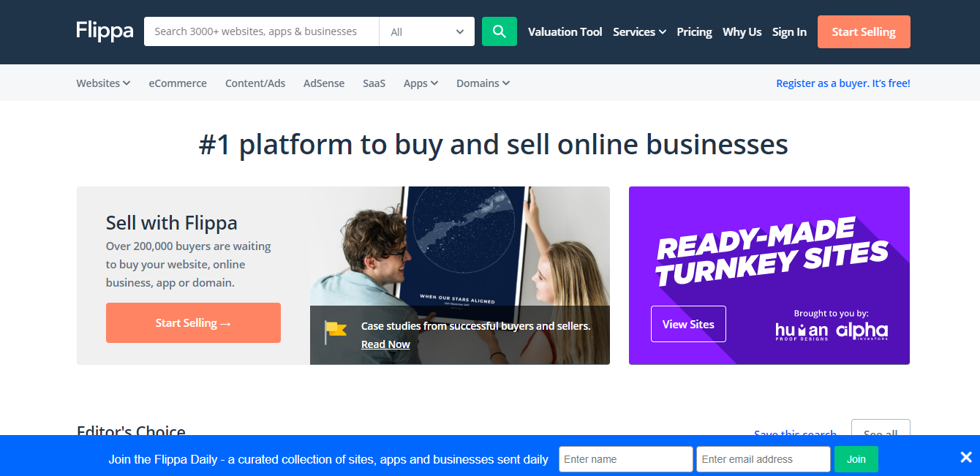Expand the Apps category dropdown

point(421,83)
